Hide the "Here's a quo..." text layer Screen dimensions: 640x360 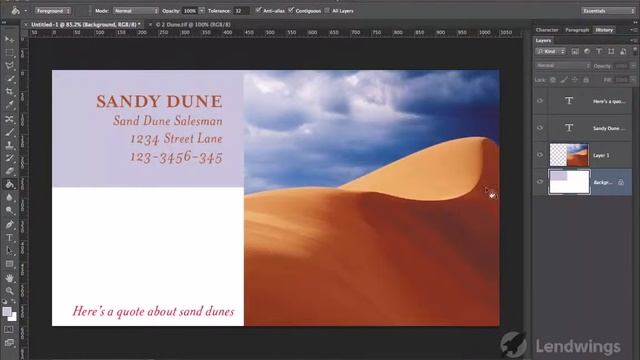click(x=540, y=101)
